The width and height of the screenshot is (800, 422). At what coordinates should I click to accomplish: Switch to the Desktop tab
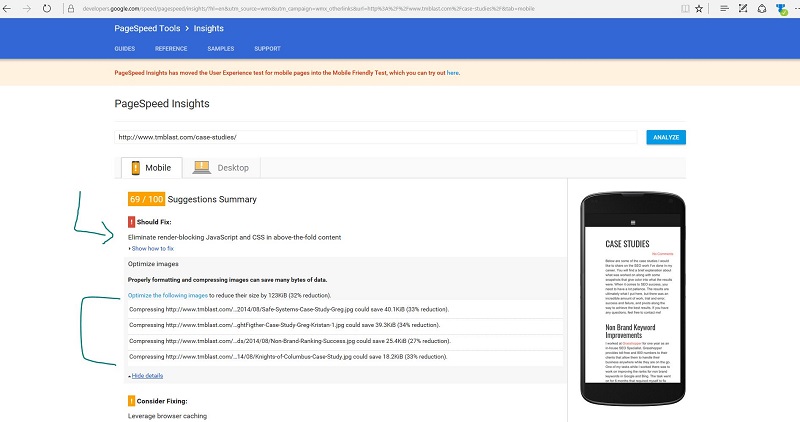click(x=221, y=168)
